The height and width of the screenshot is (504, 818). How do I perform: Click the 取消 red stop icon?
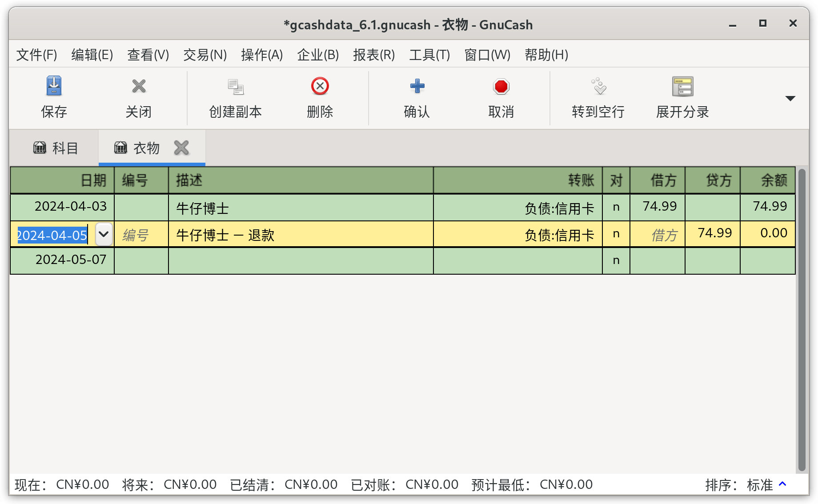click(501, 87)
